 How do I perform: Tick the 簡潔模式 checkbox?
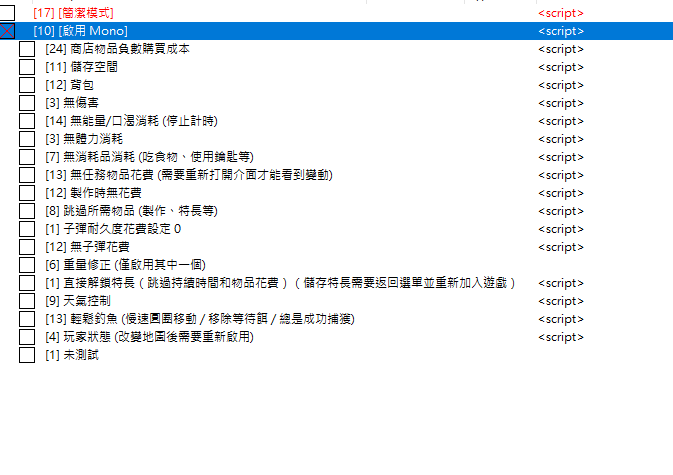click(8, 13)
